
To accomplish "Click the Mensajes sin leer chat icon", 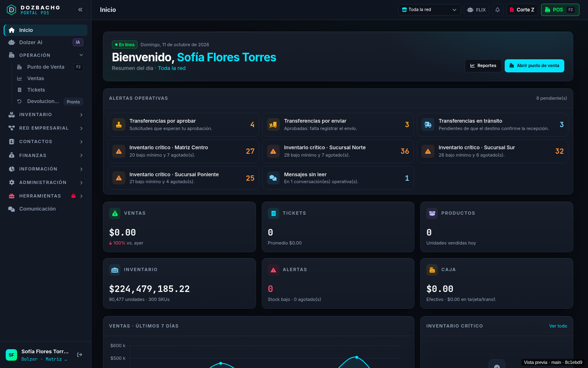I will (273, 178).
